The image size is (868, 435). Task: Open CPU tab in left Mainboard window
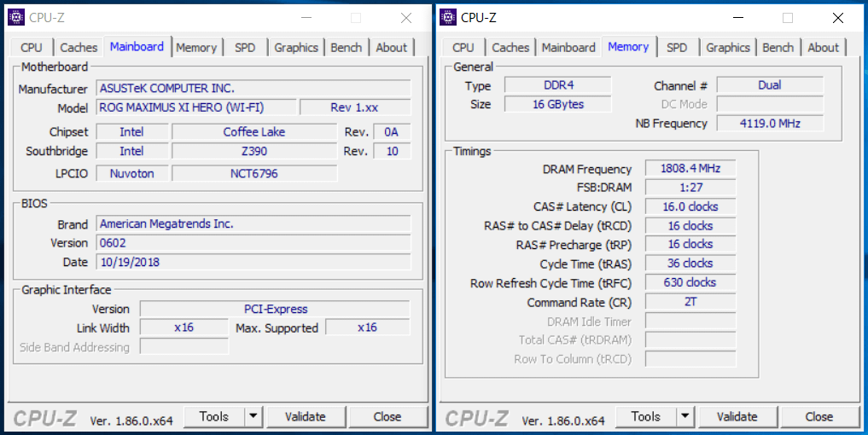click(x=31, y=48)
